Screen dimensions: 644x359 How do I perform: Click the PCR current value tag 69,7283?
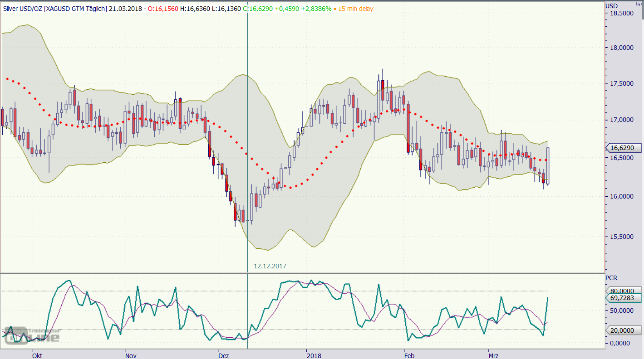pyautogui.click(x=623, y=297)
